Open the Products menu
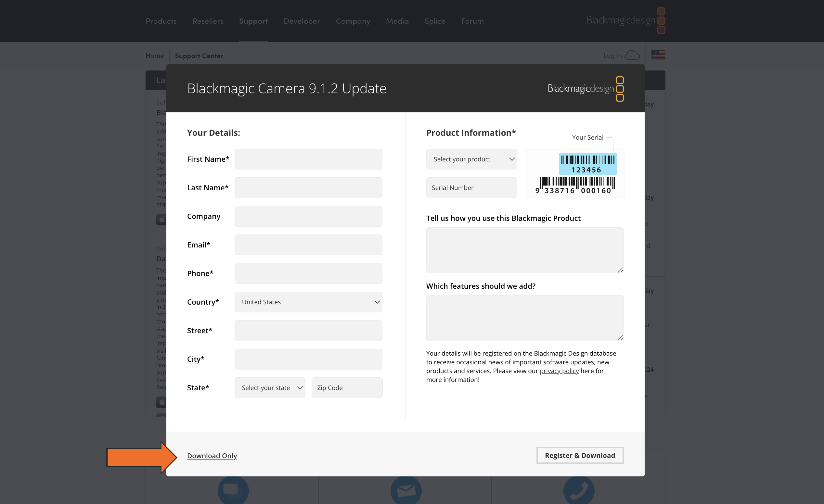824x504 pixels. [161, 21]
